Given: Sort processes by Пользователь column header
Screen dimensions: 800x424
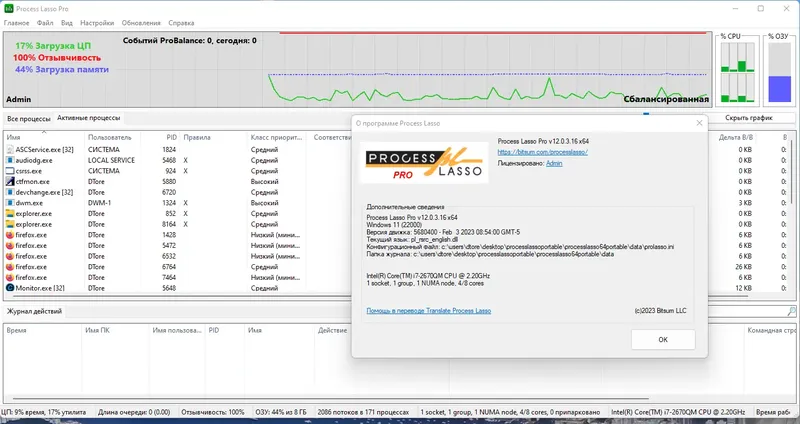Looking at the screenshot, I should click(112, 137).
